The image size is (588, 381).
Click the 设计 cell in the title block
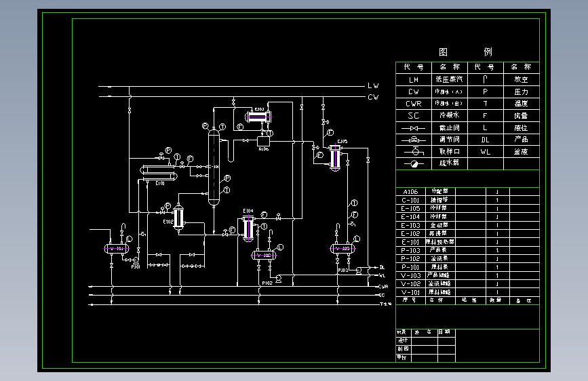(404, 340)
